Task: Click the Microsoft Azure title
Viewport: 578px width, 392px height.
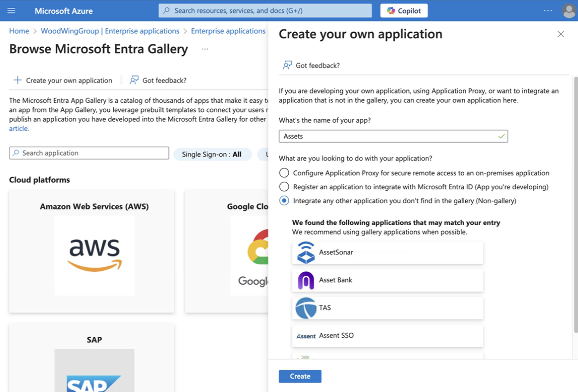Action: (64, 11)
